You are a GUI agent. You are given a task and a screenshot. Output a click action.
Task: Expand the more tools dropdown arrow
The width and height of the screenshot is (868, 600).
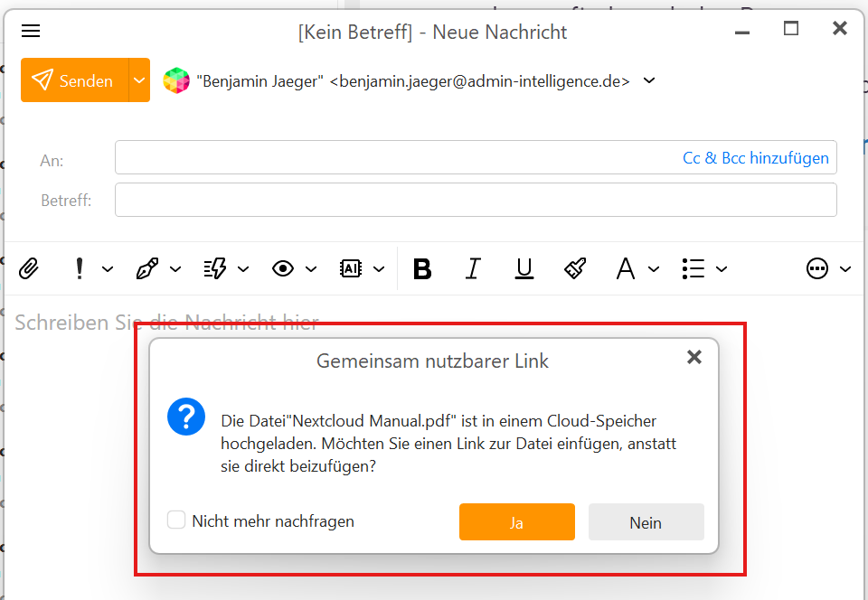pos(845,269)
